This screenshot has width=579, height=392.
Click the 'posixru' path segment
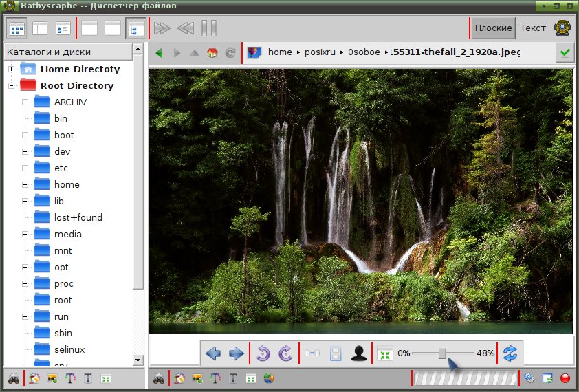coord(320,52)
